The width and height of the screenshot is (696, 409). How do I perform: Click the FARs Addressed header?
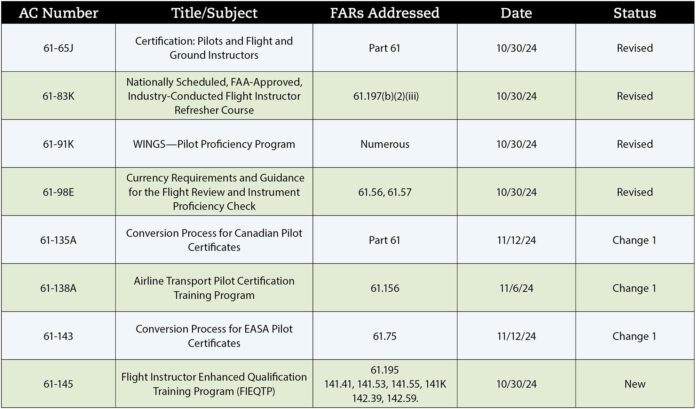pos(384,13)
